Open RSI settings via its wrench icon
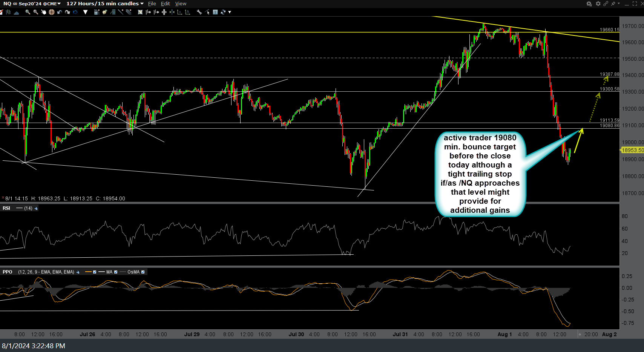The height and width of the screenshot is (352, 644). (x=36, y=208)
